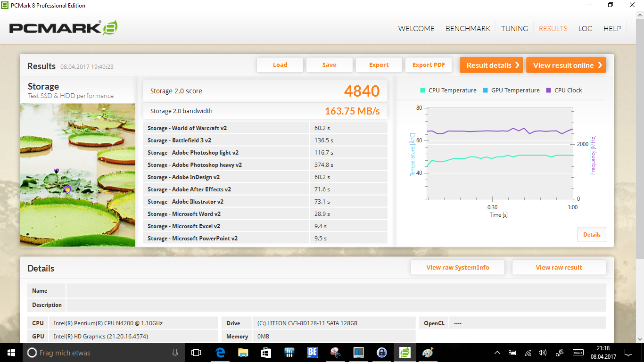Open Snipping Tool from taskbar

tap(335, 352)
